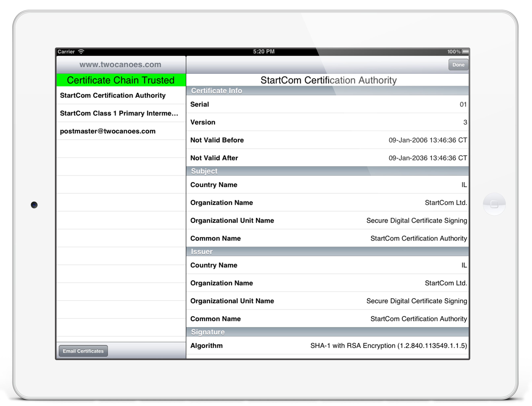Screen dimensions: 532x406
Task: Tap the Wi-Fi status icon
Action: coord(81,52)
